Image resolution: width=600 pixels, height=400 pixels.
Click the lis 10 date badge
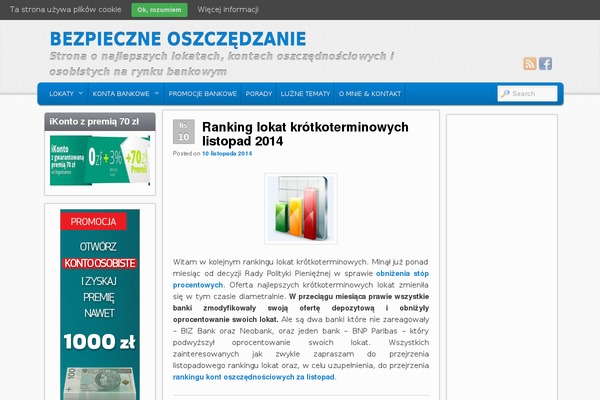(x=184, y=132)
